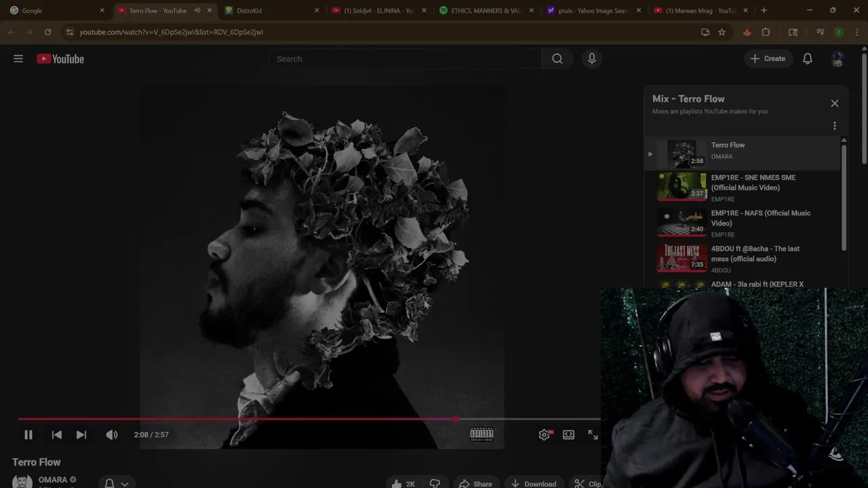The image size is (868, 488).
Task: Open player settings gear
Action: (545, 434)
